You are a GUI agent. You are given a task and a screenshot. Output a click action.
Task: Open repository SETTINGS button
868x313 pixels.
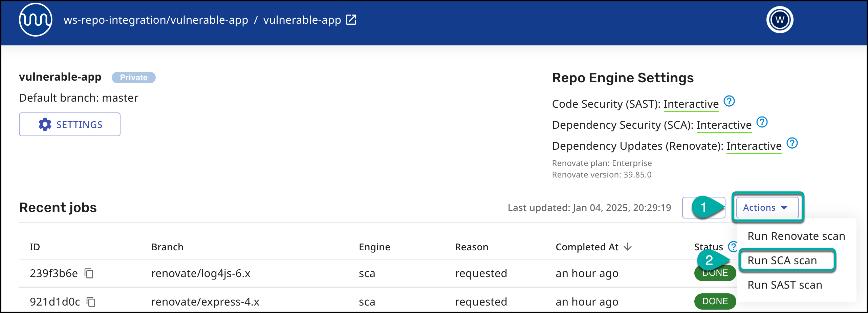(70, 125)
